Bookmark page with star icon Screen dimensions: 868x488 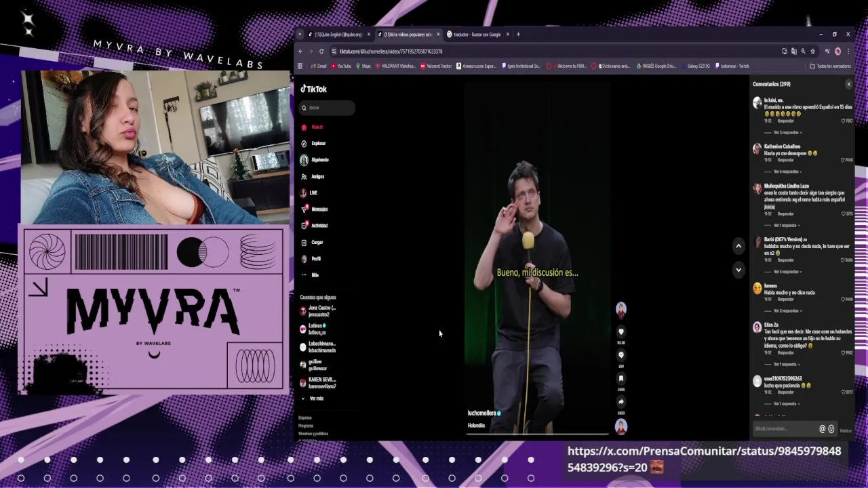[x=812, y=52]
